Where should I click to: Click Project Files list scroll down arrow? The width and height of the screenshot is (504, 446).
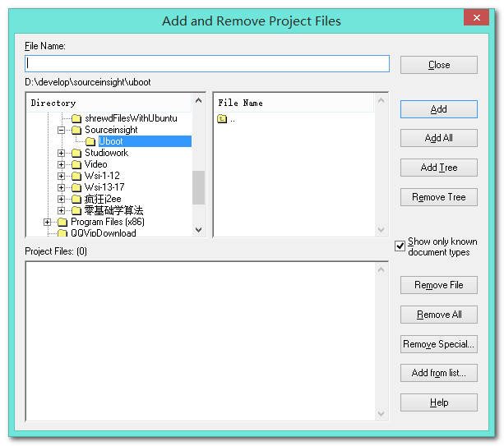[381, 414]
